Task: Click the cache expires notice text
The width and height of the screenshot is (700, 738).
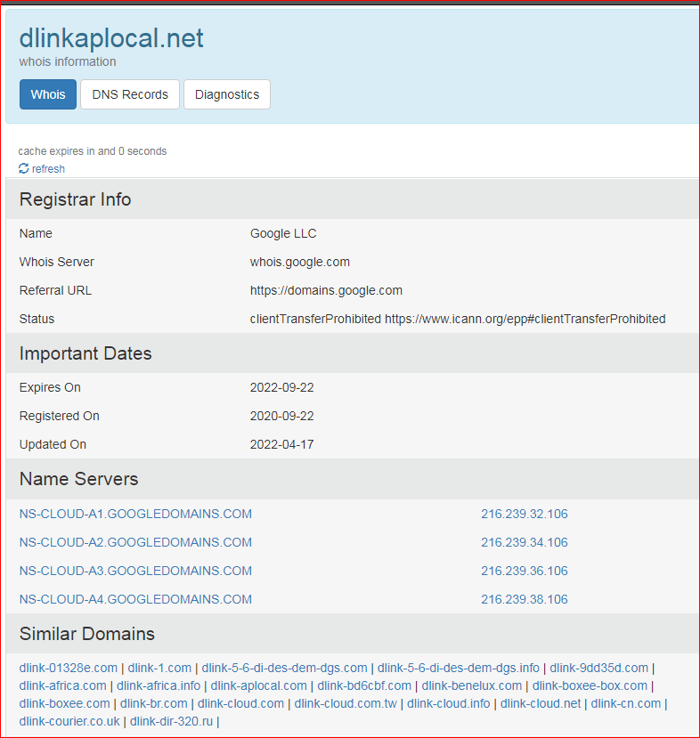Action: click(93, 151)
